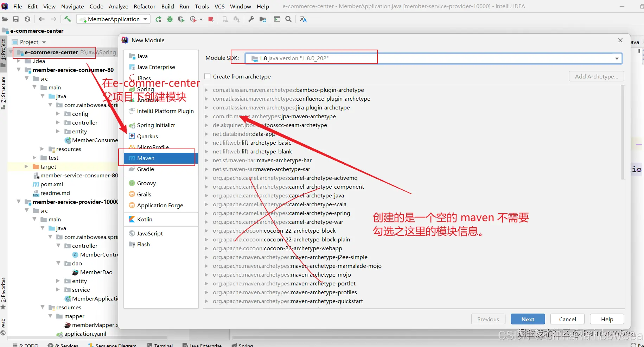Click the Flash icon in module types
The height and width of the screenshot is (347, 644).
click(x=132, y=245)
